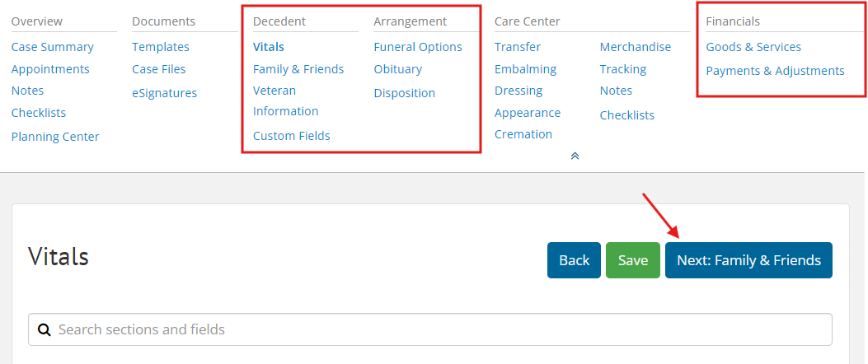This screenshot has height=364, width=868.
Task: Collapse the navigation menu with double chevron
Action: coord(575,156)
